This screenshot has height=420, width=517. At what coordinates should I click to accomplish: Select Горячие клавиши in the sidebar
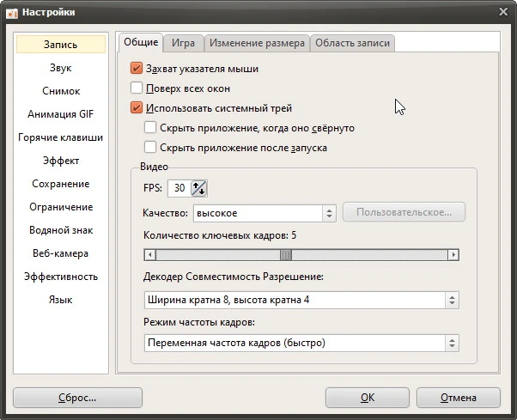[x=61, y=137]
